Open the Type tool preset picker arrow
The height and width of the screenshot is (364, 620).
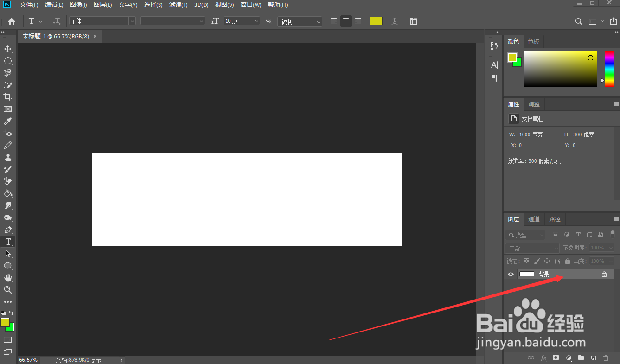(x=41, y=21)
